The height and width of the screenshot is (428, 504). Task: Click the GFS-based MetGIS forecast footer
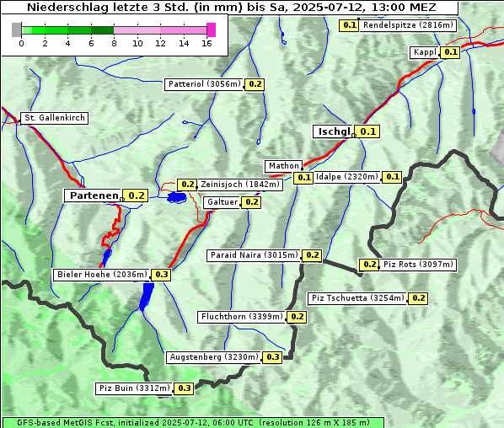coord(193,423)
